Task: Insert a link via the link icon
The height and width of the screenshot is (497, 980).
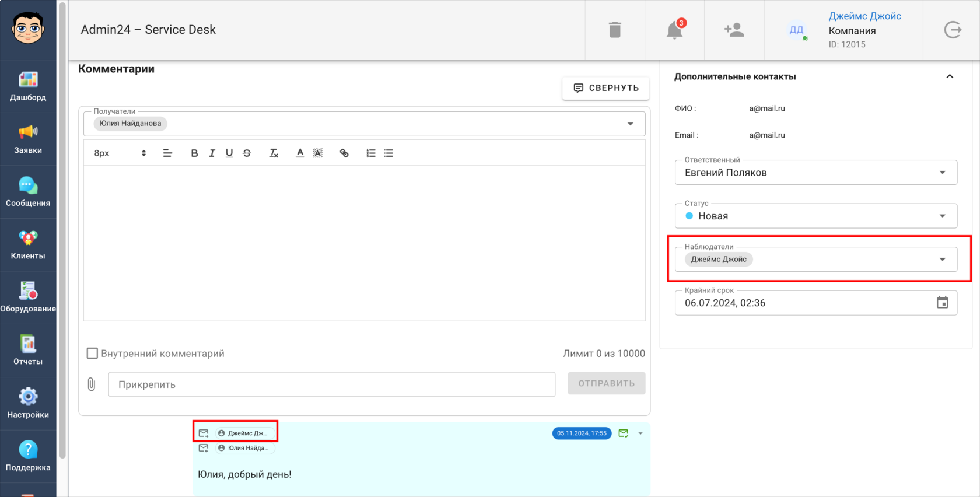Action: coord(344,153)
